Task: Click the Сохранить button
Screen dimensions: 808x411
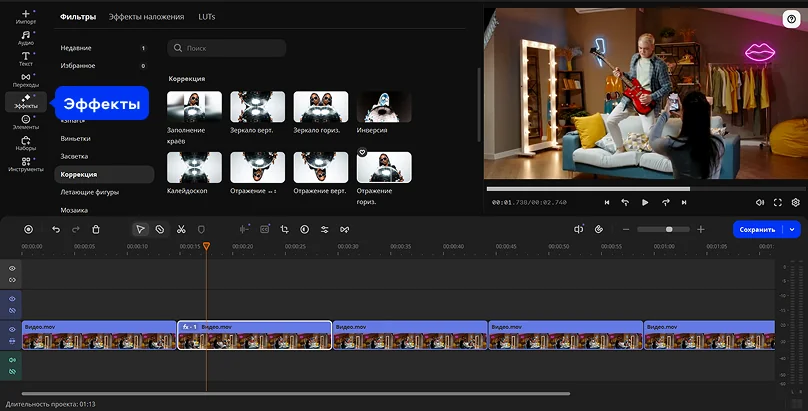Action: click(x=758, y=230)
